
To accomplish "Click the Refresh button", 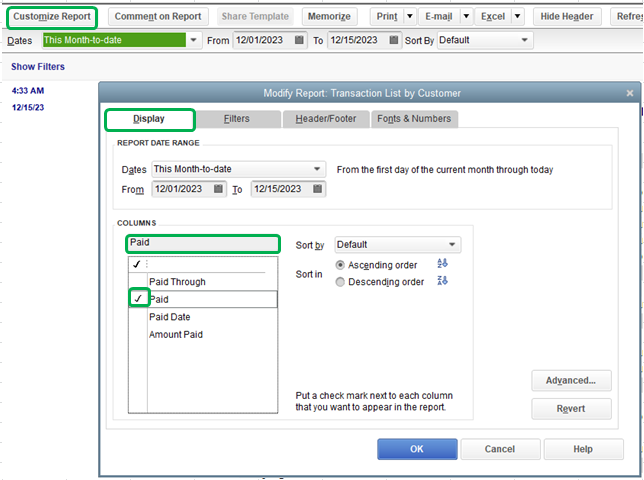I will (628, 17).
